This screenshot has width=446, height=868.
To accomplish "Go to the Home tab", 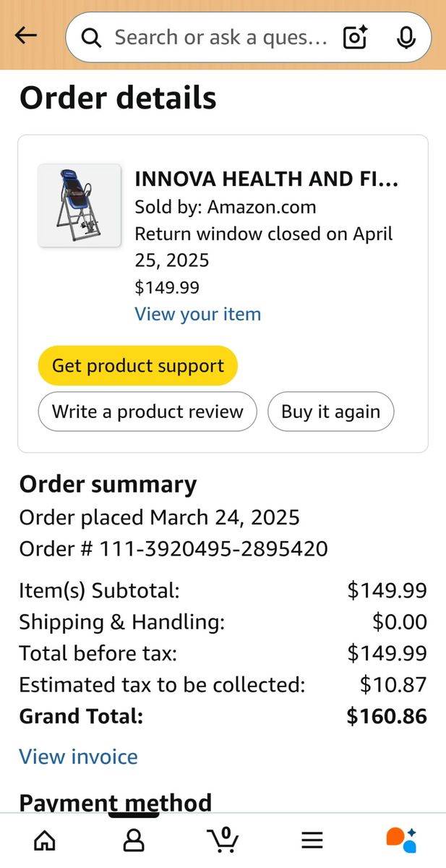I will point(45,840).
